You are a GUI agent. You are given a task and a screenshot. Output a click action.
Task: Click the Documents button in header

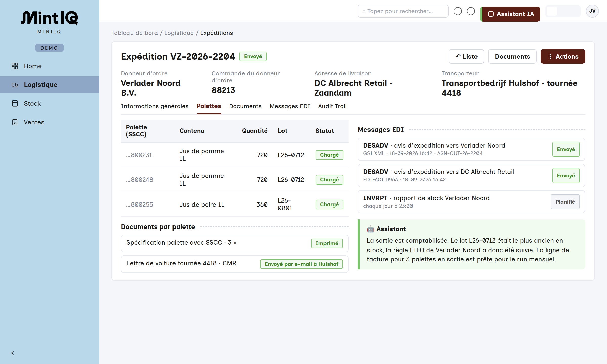512,56
